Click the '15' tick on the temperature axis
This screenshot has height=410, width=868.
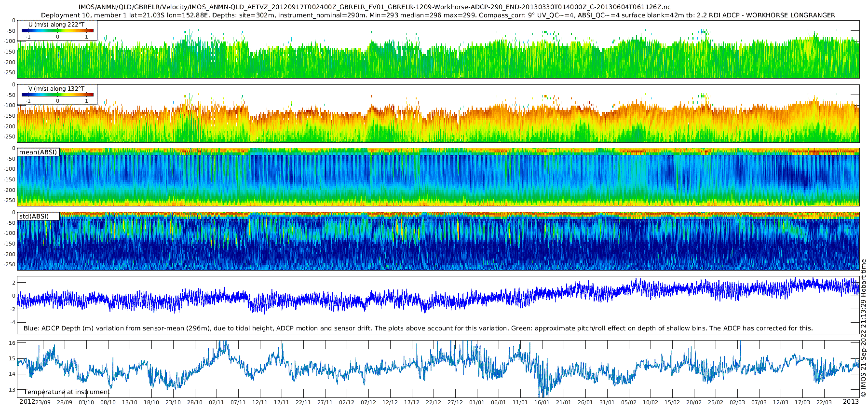click(x=13, y=358)
